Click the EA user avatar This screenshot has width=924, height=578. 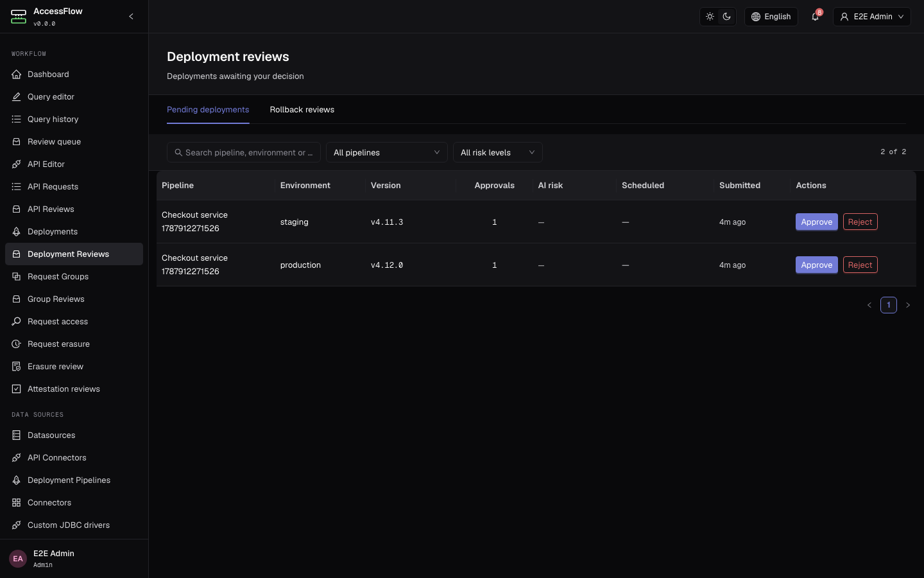point(18,559)
